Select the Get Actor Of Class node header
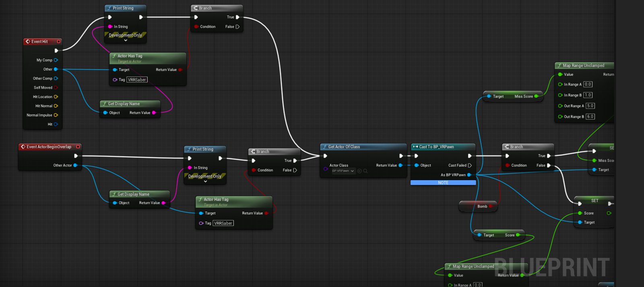 coord(363,147)
